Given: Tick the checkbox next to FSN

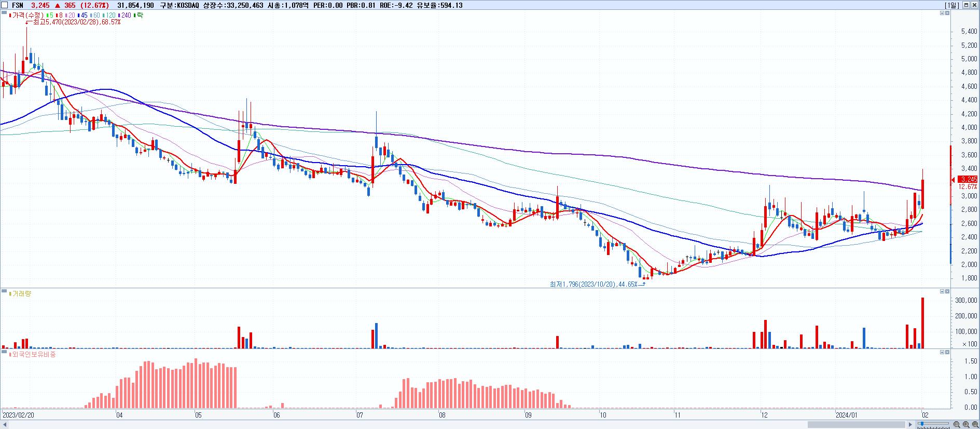Looking at the screenshot, I should click(5, 5).
